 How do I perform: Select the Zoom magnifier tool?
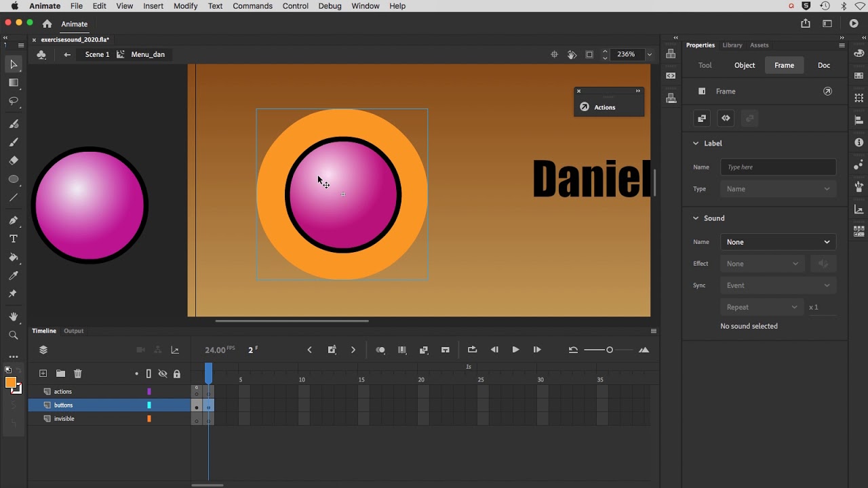pos(14,335)
